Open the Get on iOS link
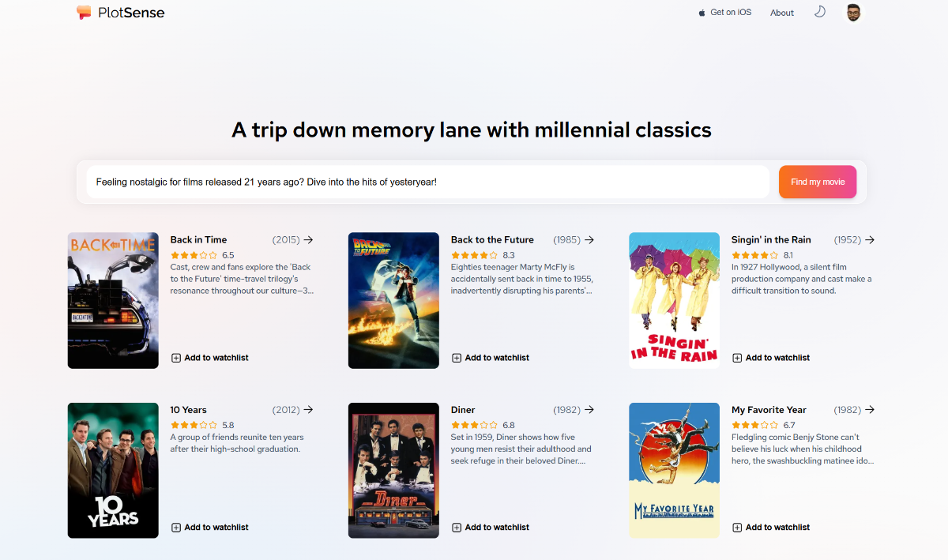 pyautogui.click(x=724, y=13)
